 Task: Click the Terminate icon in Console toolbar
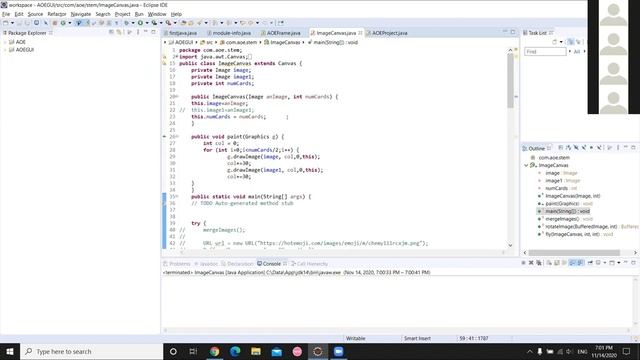point(523,263)
